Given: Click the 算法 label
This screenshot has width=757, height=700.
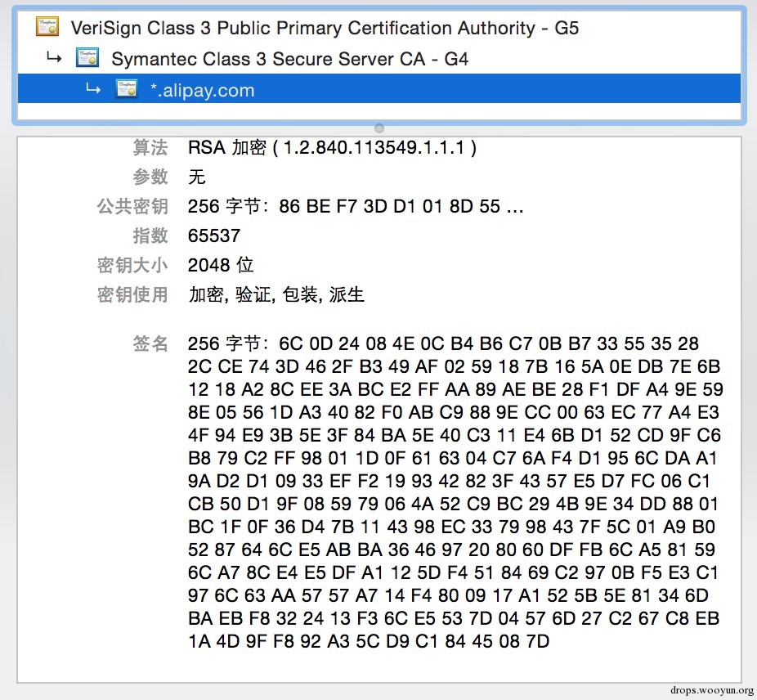Looking at the screenshot, I should pyautogui.click(x=150, y=147).
